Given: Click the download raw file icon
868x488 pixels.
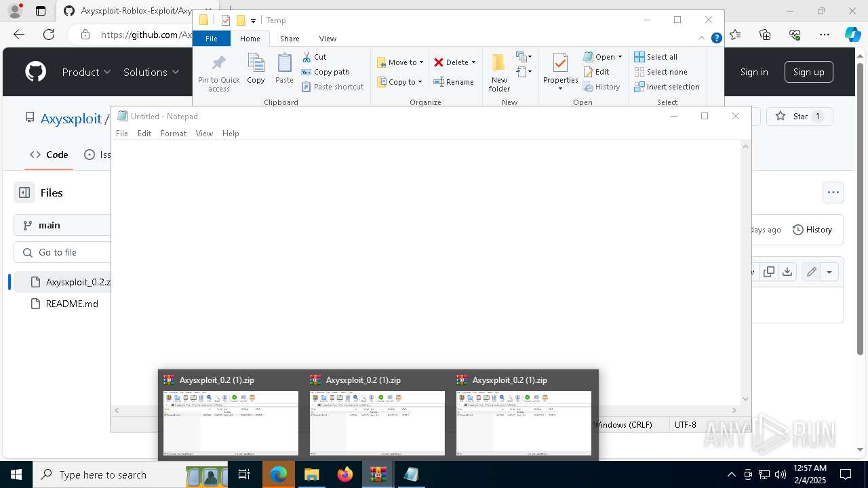Looking at the screenshot, I should 787,272.
